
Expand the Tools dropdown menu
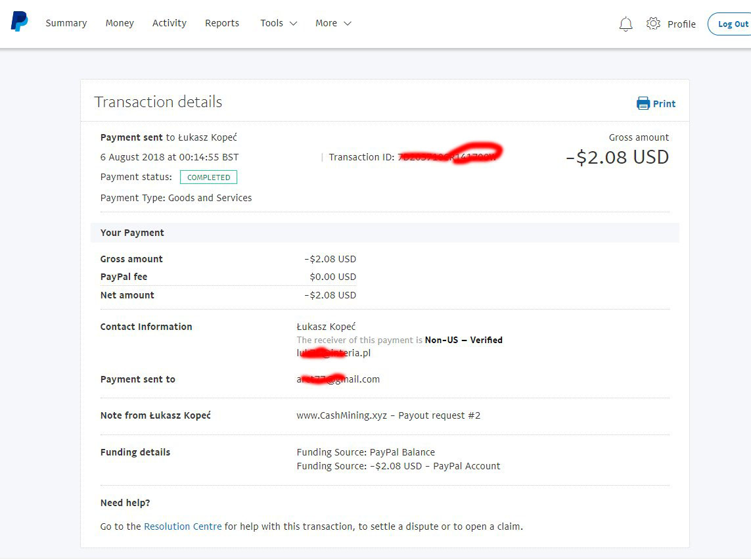(279, 23)
